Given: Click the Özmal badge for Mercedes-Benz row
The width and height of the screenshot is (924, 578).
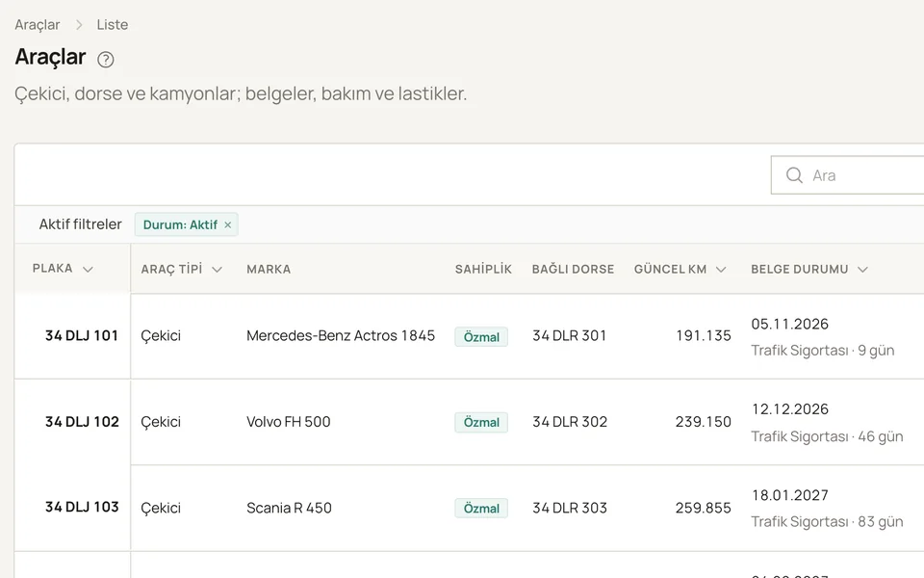Looking at the screenshot, I should pos(481,337).
